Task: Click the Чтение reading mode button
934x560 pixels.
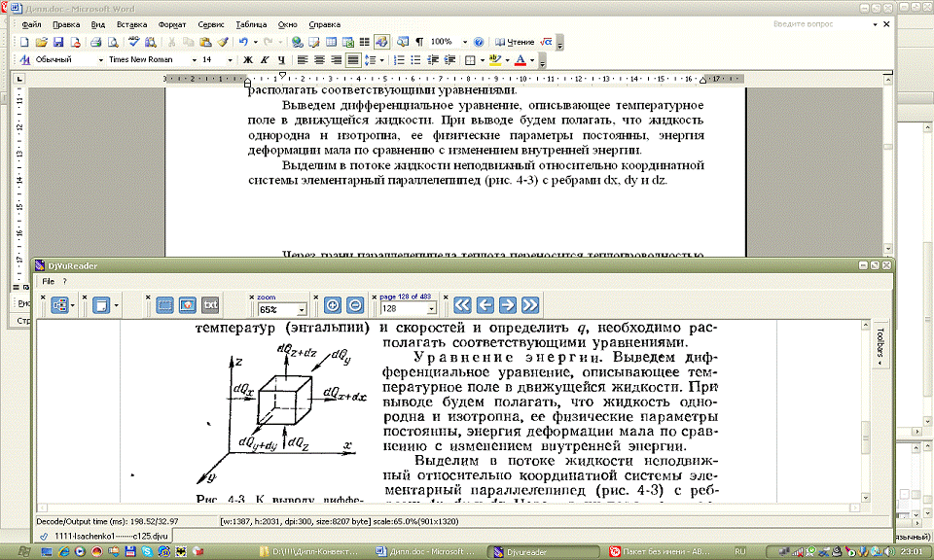Action: 515,43
